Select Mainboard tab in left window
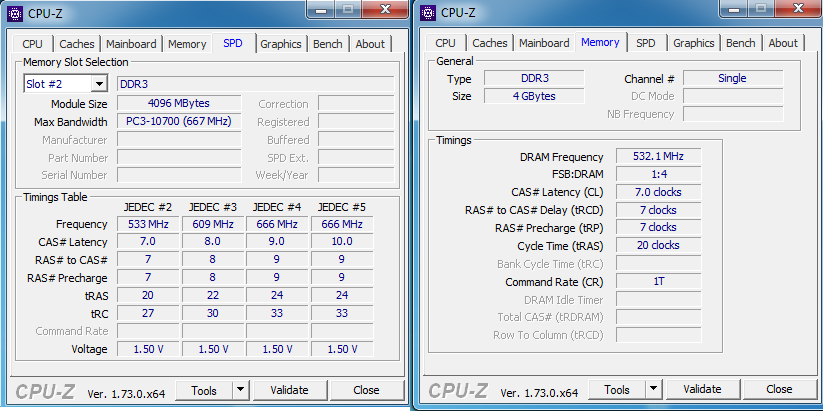Screen dimensions: 823x412 (131, 44)
